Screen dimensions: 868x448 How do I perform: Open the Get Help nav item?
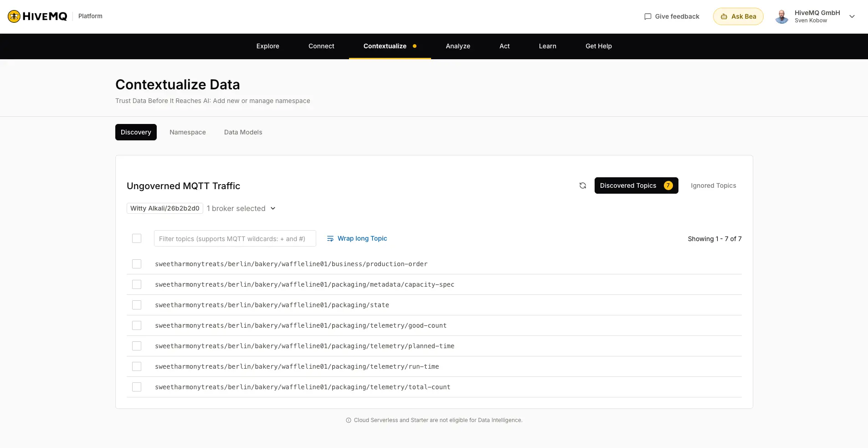click(599, 46)
